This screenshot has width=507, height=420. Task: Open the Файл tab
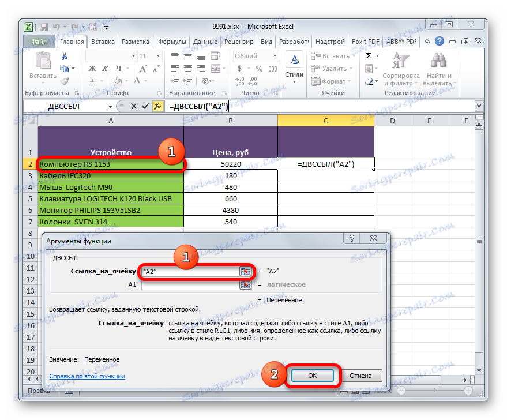(x=39, y=42)
